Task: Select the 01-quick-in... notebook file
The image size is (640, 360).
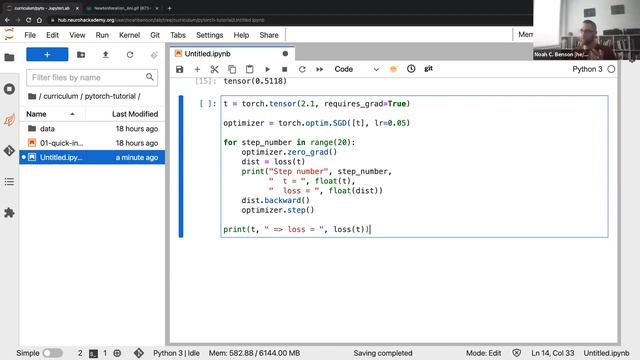Action: tap(92, 143)
